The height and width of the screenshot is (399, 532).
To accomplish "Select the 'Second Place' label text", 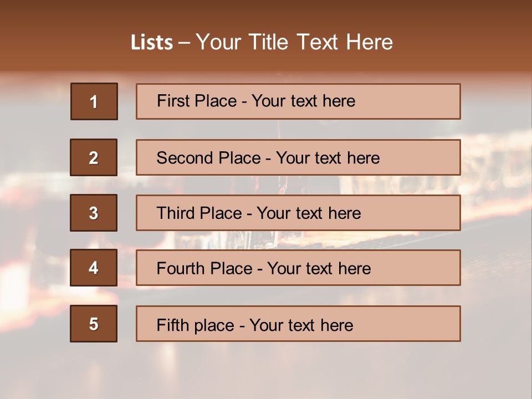I will [208, 158].
